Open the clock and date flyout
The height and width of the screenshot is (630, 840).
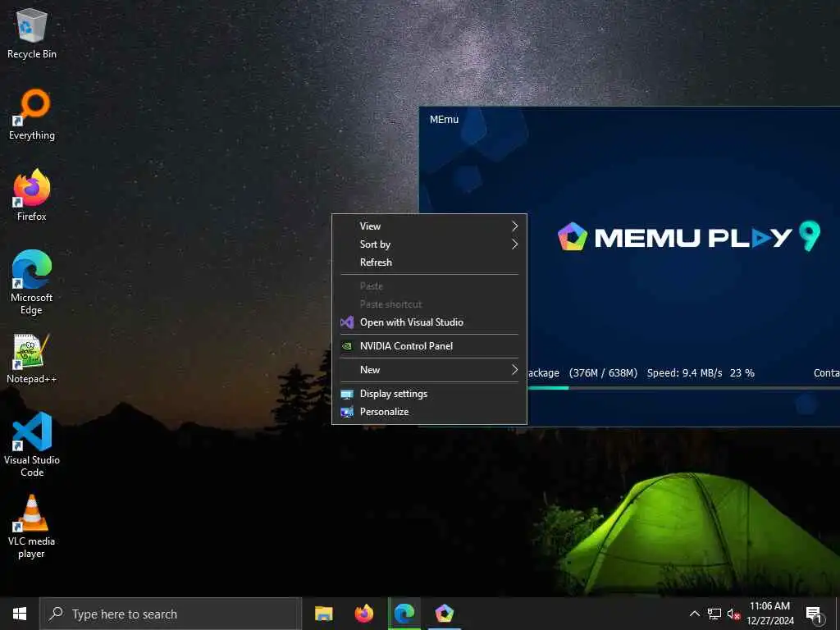click(769, 614)
